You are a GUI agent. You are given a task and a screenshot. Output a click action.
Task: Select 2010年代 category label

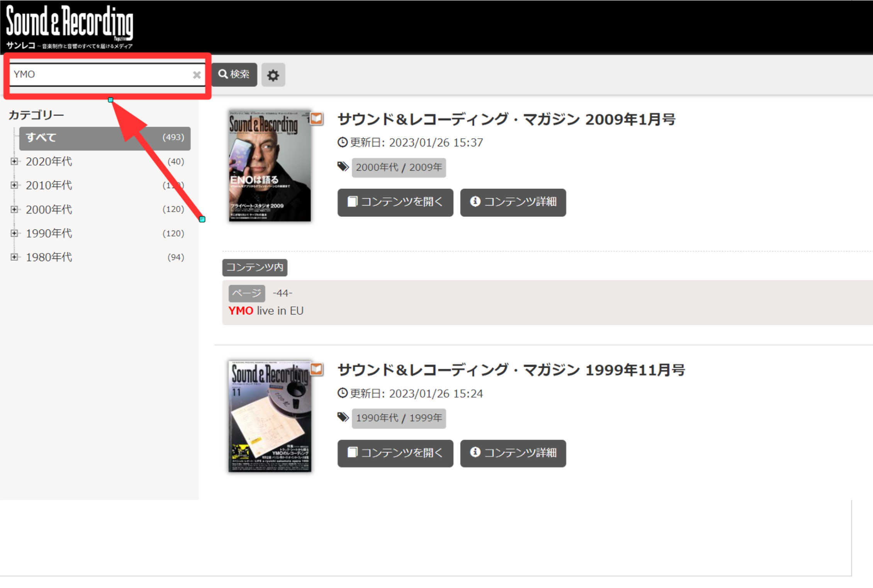pyautogui.click(x=49, y=185)
